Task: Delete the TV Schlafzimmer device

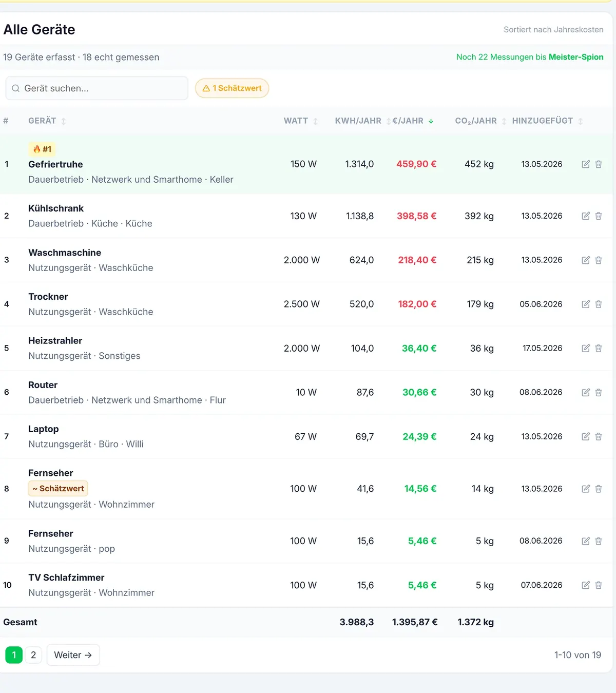Action: [x=599, y=585]
